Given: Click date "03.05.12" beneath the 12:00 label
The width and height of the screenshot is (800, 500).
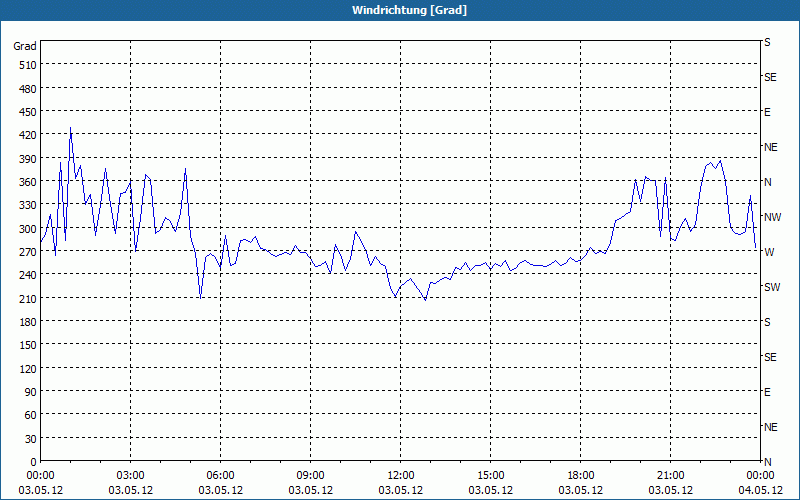Looking at the screenshot, I should [x=401, y=490].
